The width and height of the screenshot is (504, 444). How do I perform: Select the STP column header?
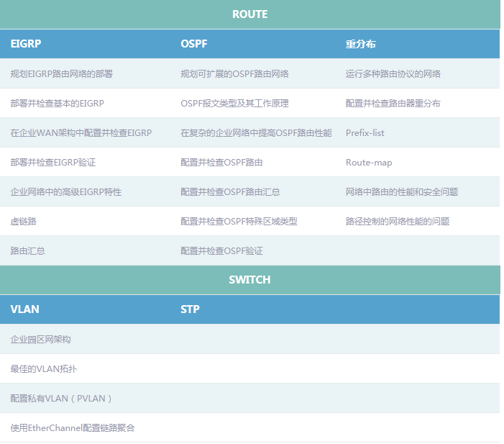190,309
